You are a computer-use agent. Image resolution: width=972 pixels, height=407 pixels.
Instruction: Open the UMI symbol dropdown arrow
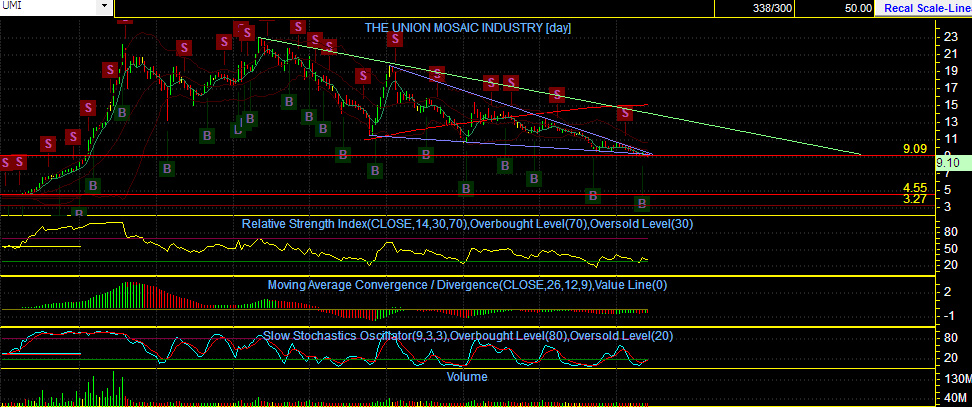pos(104,6)
